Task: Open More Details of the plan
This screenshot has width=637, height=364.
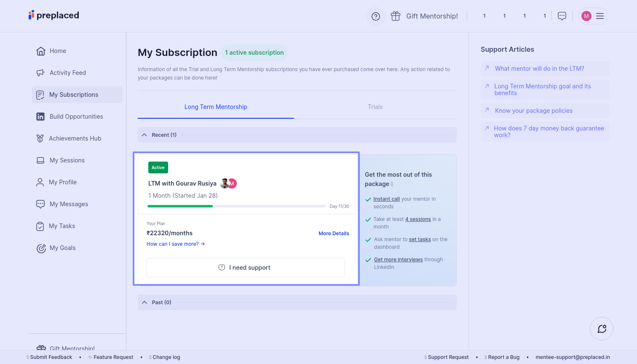Action: click(x=334, y=234)
